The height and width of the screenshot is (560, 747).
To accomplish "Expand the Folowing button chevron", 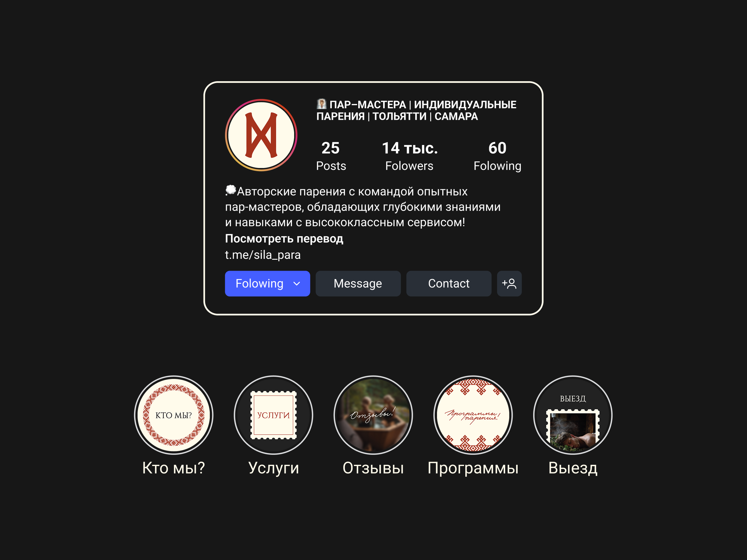I will pos(297,283).
